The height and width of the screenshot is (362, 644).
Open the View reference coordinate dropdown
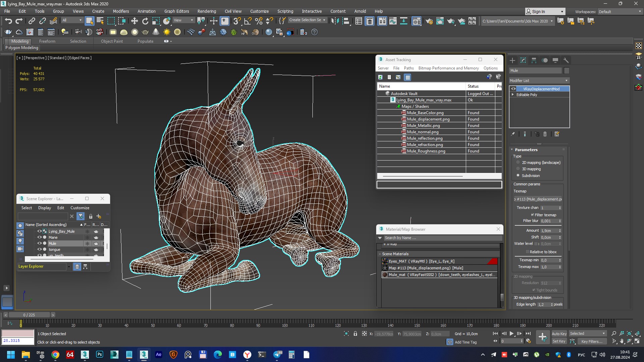point(183,20)
